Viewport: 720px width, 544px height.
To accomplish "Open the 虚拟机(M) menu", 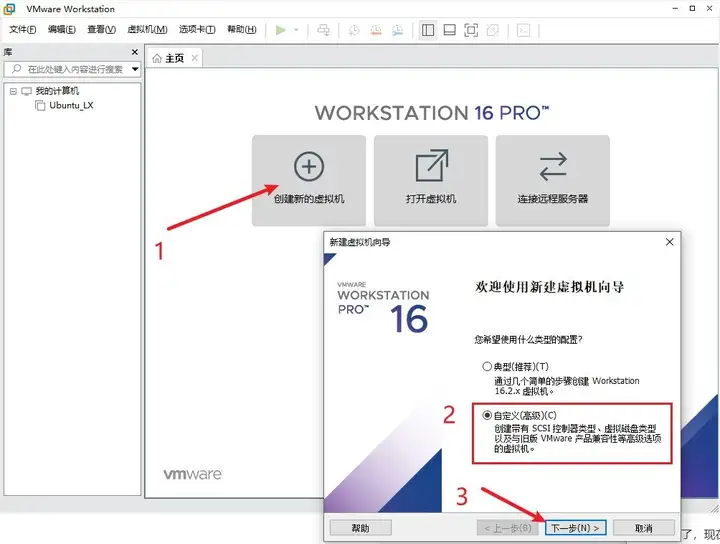I will coord(147,29).
